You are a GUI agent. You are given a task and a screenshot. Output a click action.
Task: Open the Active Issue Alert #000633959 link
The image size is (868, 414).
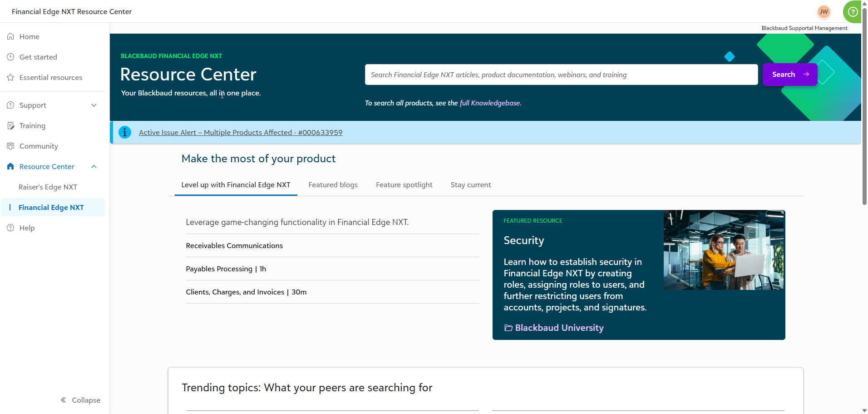click(x=241, y=133)
